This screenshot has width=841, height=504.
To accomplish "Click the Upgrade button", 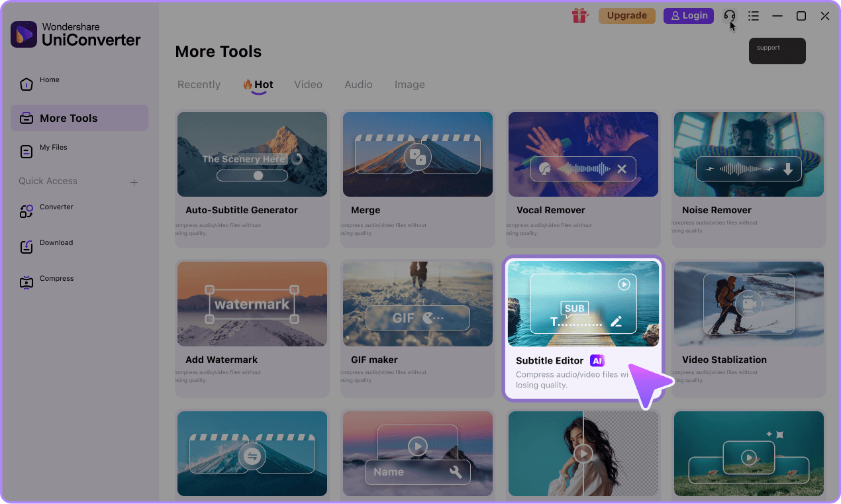I will tap(627, 15).
